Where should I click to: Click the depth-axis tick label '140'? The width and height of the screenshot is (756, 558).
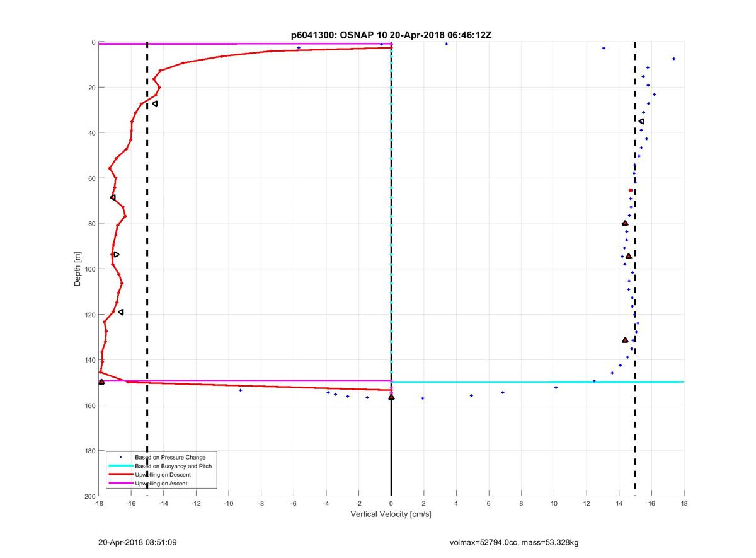89,360
